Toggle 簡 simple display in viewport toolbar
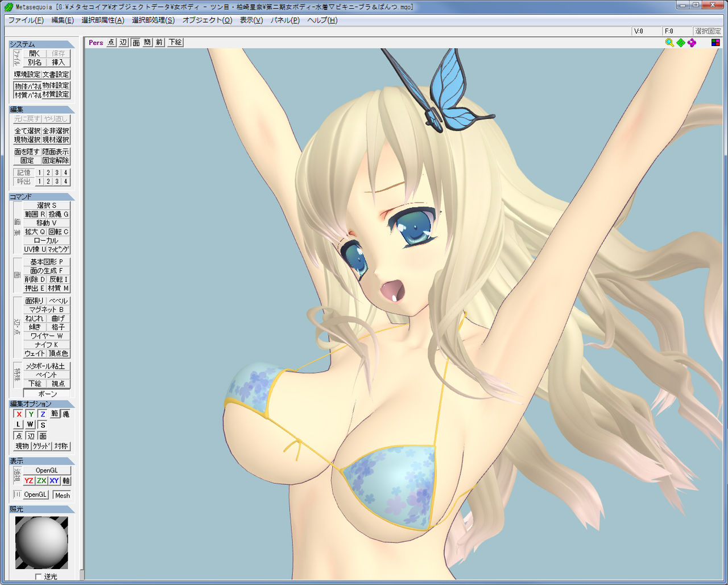The width and height of the screenshot is (728, 585). (x=147, y=43)
